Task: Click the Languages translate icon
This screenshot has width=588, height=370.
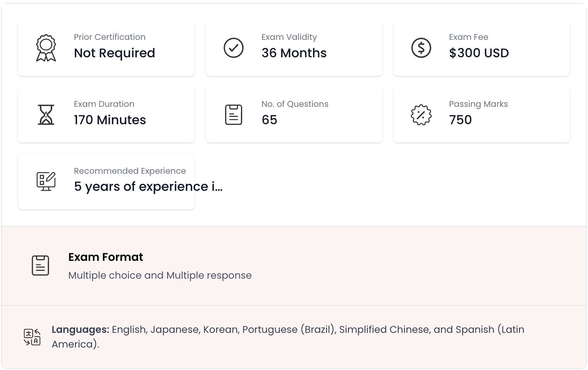Action: (32, 337)
